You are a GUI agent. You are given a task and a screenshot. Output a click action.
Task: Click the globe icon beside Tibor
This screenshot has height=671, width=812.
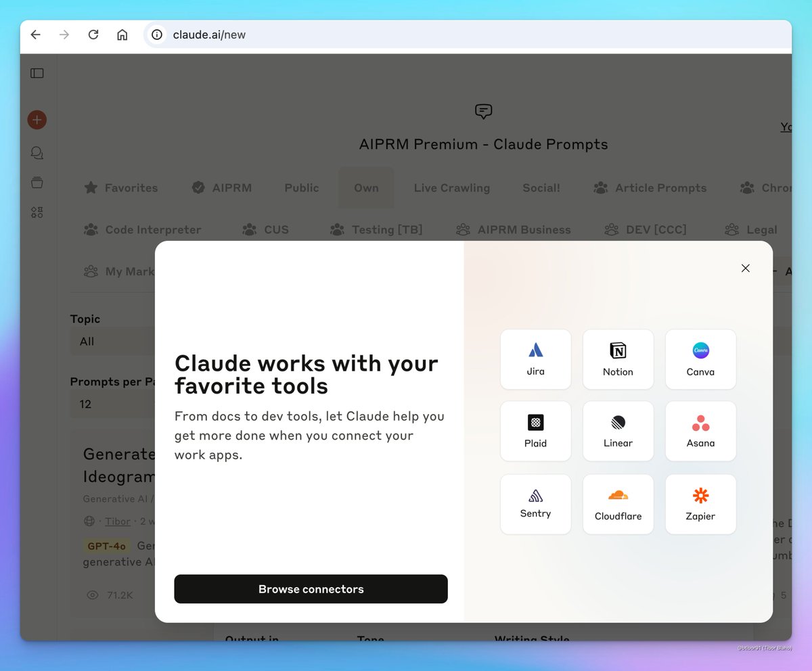(x=89, y=522)
